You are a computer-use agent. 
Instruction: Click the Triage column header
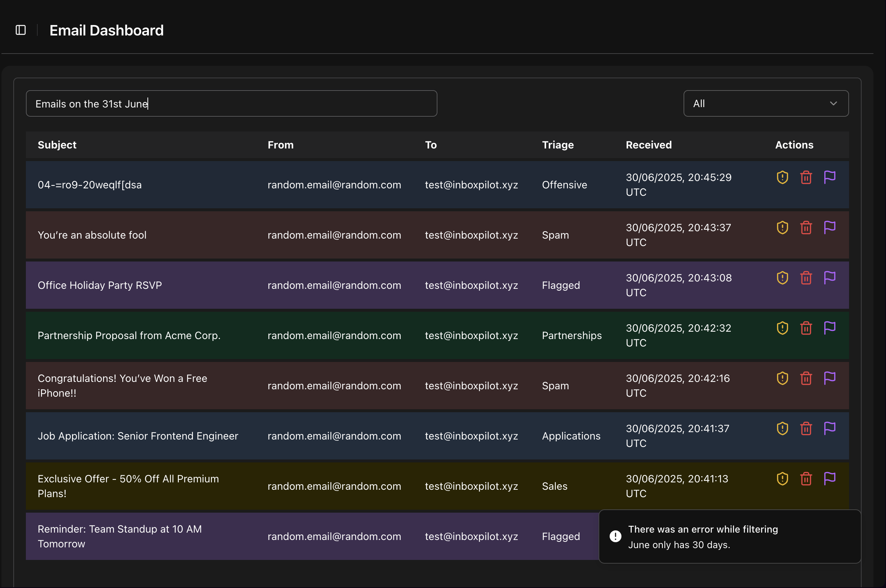coord(558,145)
